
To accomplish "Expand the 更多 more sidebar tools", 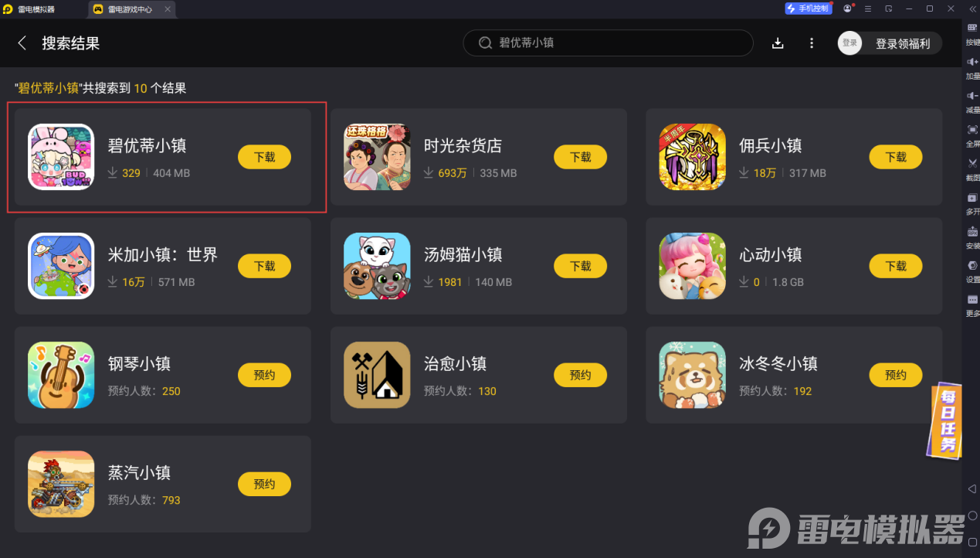I will [x=972, y=305].
